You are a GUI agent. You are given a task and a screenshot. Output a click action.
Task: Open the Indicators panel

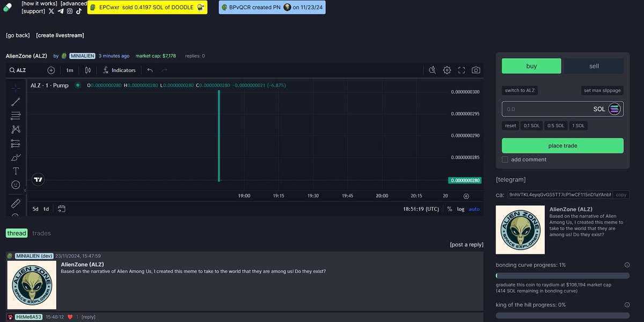[x=119, y=70]
